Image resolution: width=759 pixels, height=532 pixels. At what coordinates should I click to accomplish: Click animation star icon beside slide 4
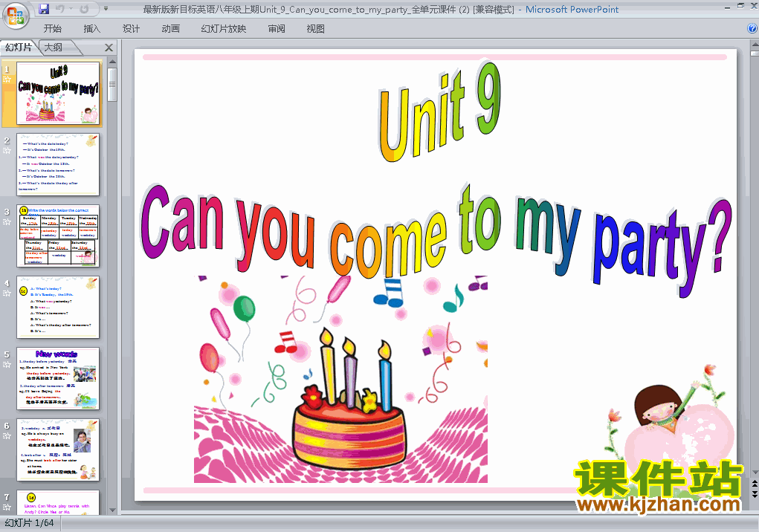pos(7,293)
